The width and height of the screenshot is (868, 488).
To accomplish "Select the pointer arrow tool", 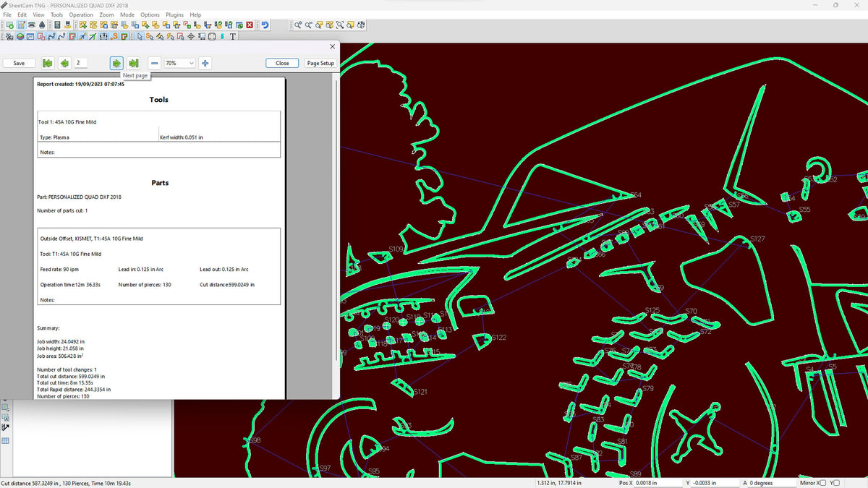I will (x=140, y=36).
